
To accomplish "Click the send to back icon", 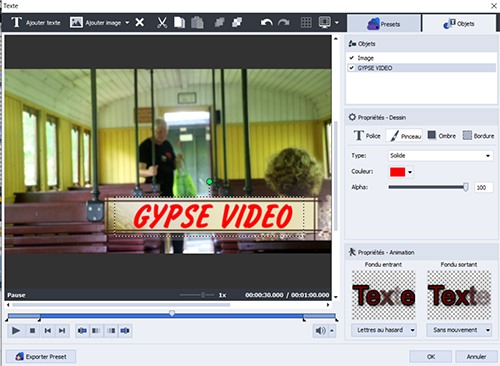I will click(x=237, y=22).
